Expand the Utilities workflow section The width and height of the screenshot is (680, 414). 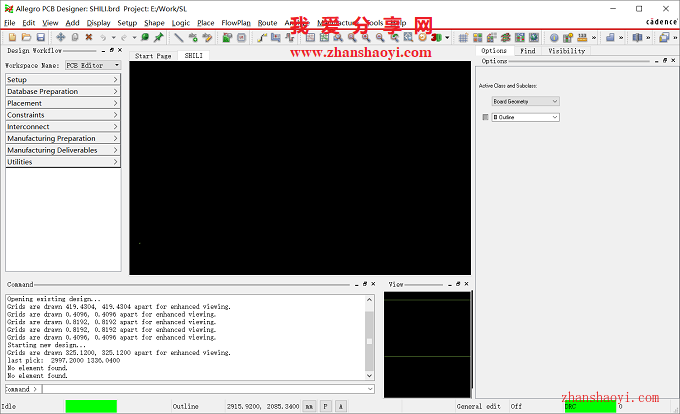pyautogui.click(x=63, y=162)
